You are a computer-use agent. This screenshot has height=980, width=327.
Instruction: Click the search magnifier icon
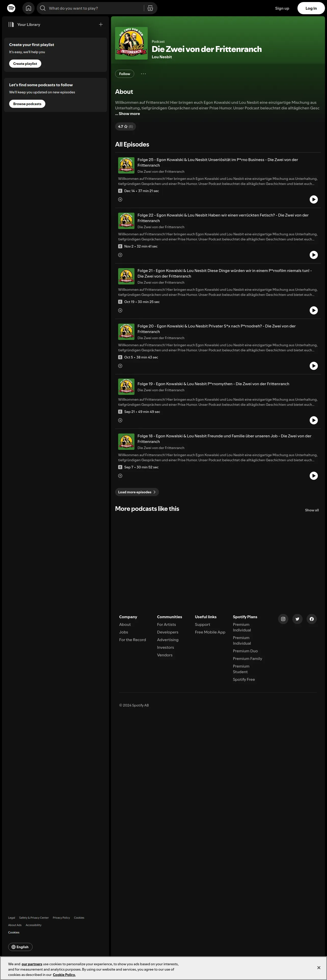(43, 8)
